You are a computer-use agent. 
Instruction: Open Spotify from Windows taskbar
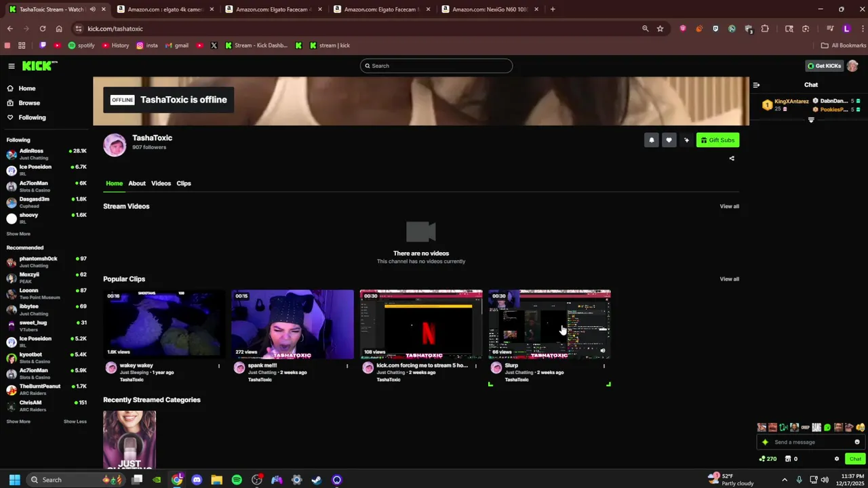237,480
